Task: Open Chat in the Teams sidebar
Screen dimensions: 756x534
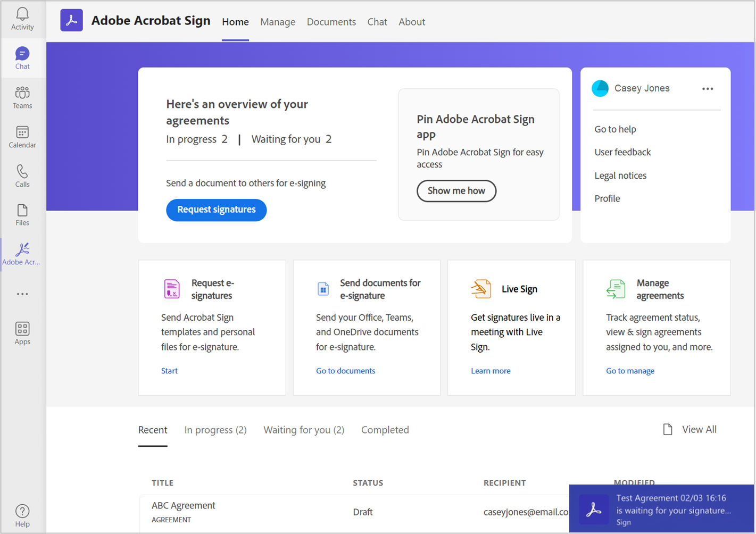Action: pyautogui.click(x=22, y=59)
